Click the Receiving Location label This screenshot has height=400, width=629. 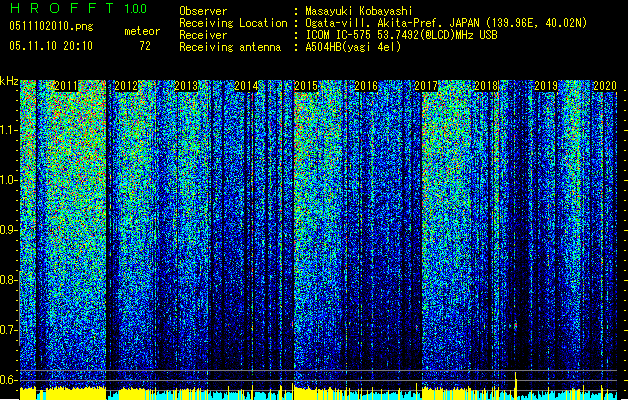tap(233, 23)
